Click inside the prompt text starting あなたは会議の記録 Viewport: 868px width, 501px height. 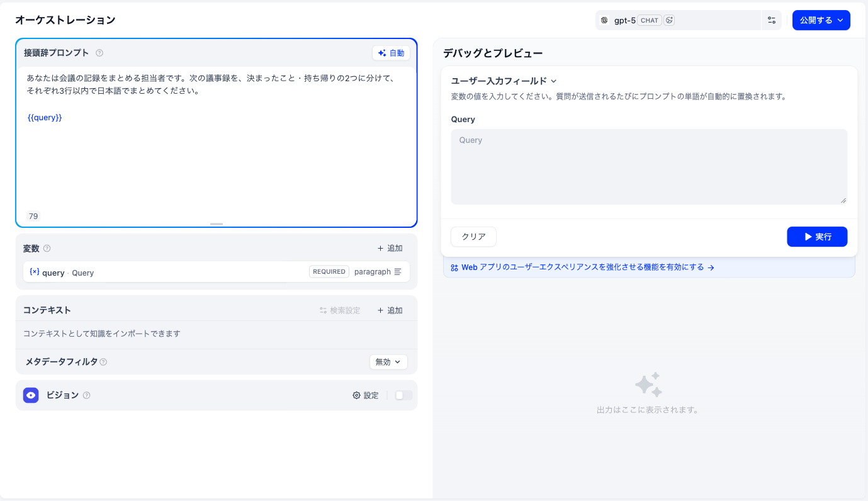(x=210, y=84)
